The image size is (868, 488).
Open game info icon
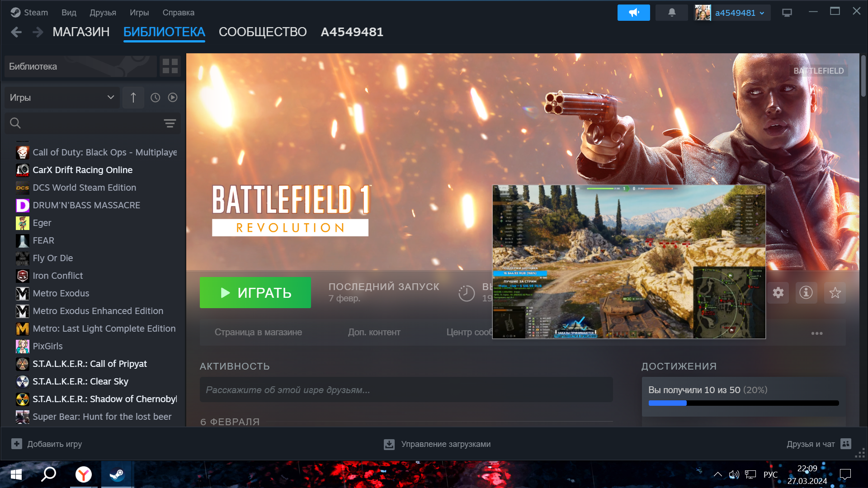click(x=806, y=293)
